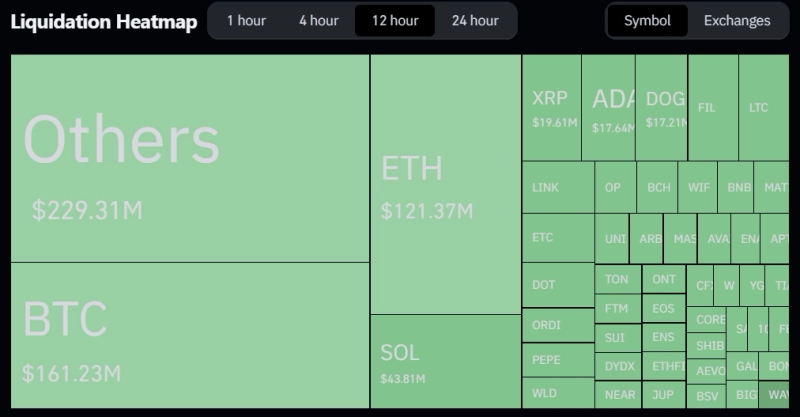
Task: Select the ETH $121.37M tile
Action: pyautogui.click(x=445, y=185)
